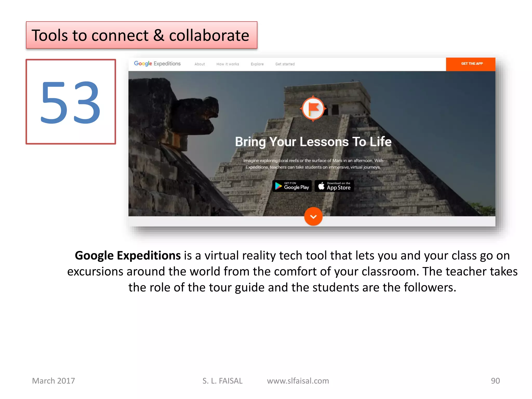Click the March 2017 footer date
The image size is (532, 399).
[x=54, y=381]
